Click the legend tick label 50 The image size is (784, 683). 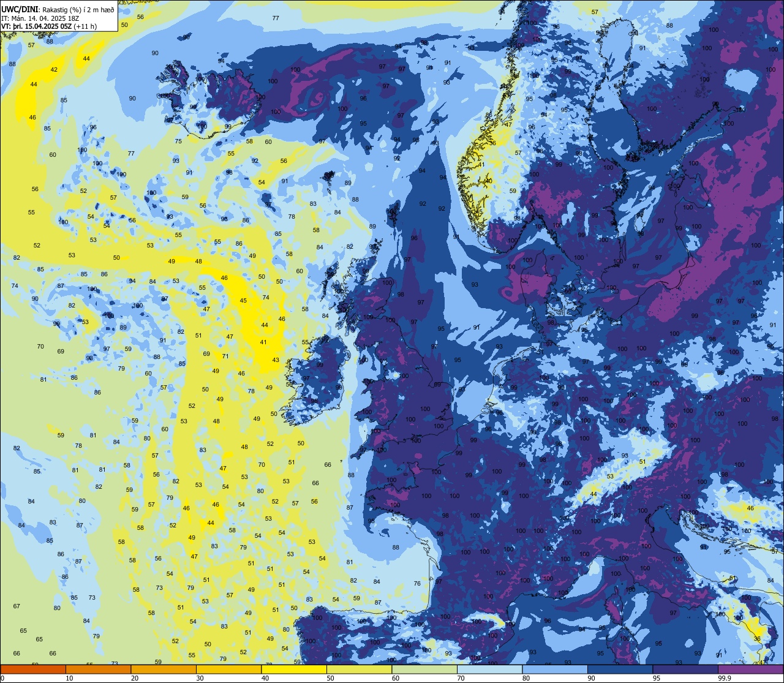pyautogui.click(x=330, y=678)
